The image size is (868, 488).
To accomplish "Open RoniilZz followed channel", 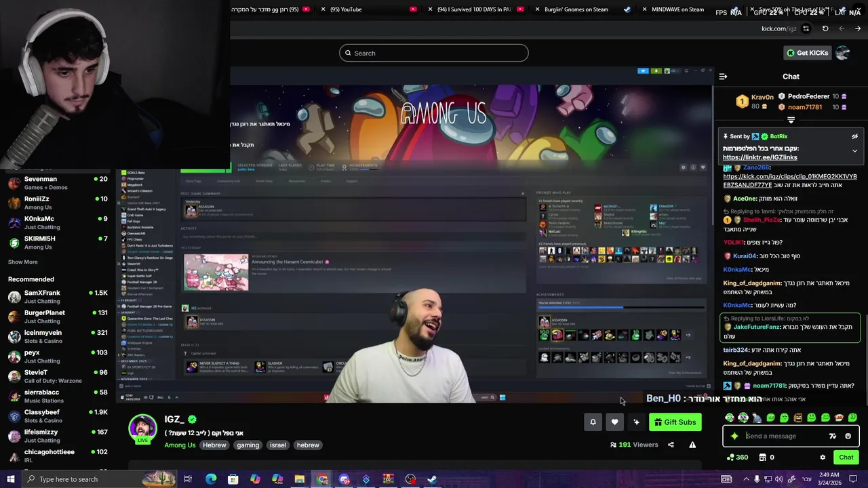I will click(x=58, y=203).
